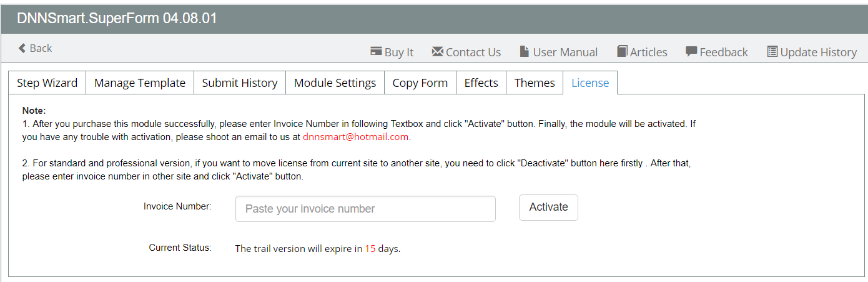The width and height of the screenshot is (868, 282).
Task: Open the Contact Us link
Action: [466, 52]
